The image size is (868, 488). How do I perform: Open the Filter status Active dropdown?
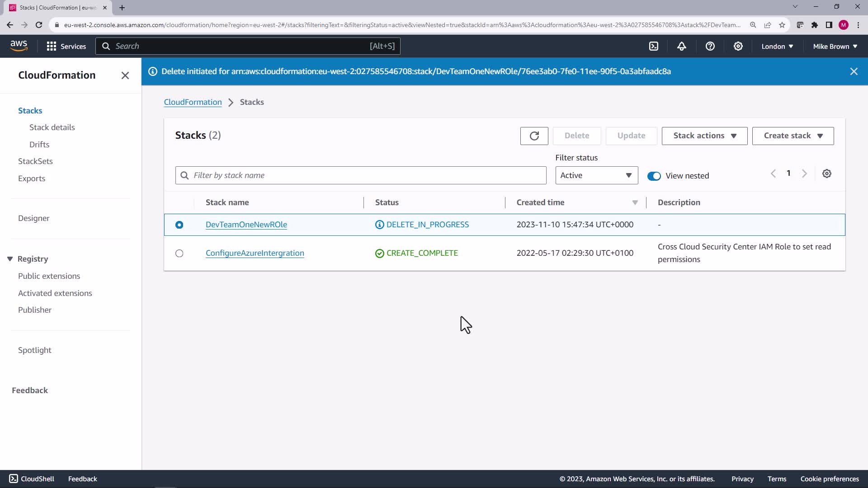(x=596, y=175)
